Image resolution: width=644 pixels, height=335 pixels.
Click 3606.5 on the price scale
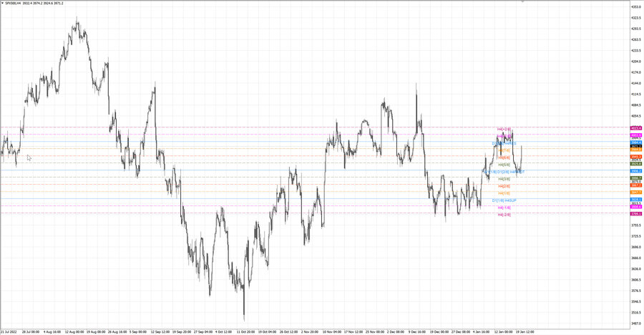pos(636,280)
